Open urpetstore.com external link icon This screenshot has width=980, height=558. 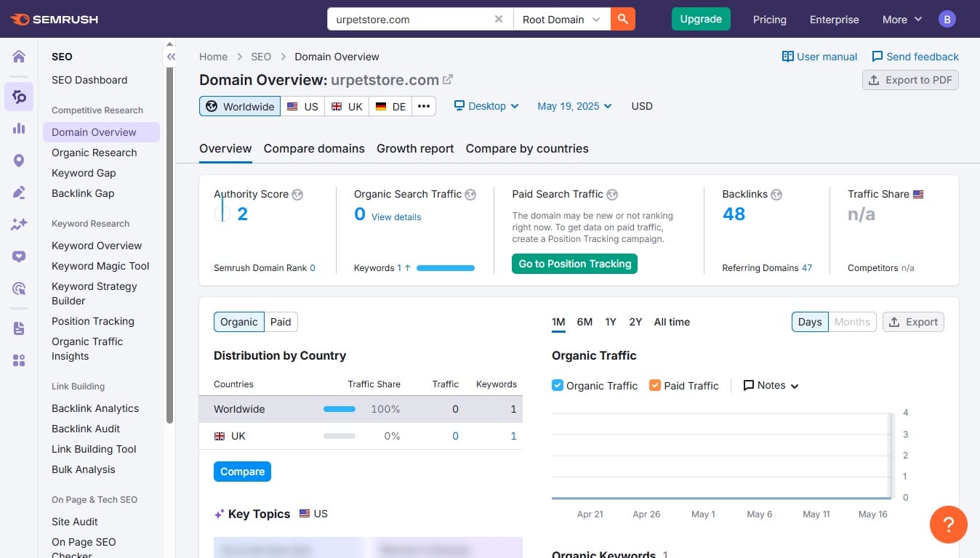pyautogui.click(x=448, y=80)
